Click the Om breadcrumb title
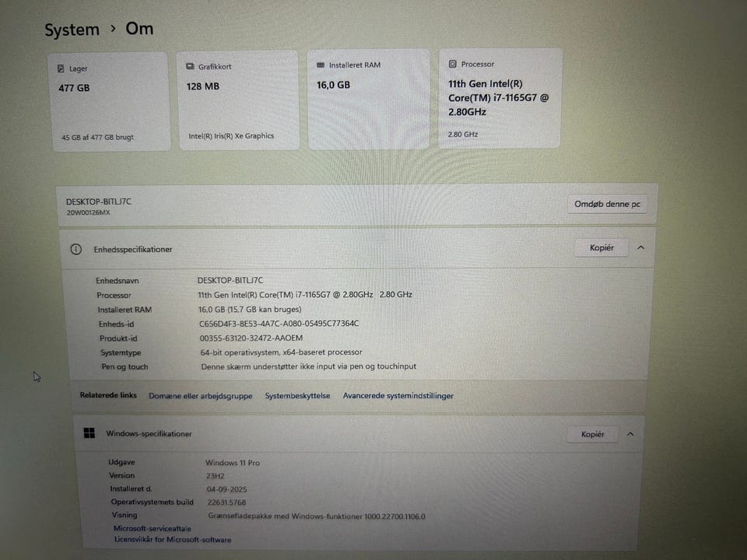Image resolution: width=747 pixels, height=560 pixels. 139,29
